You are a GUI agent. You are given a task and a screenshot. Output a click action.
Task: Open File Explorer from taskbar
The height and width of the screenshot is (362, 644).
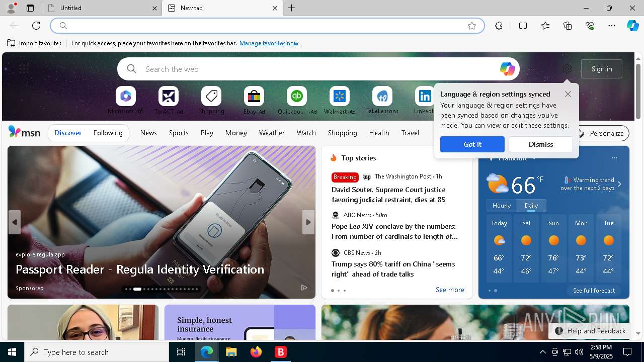click(x=231, y=352)
